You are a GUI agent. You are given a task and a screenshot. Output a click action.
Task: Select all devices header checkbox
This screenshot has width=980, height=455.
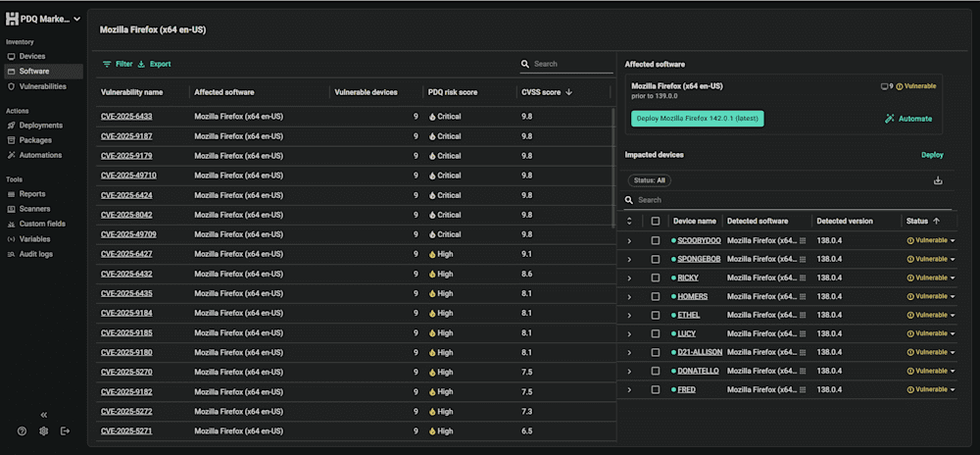655,222
